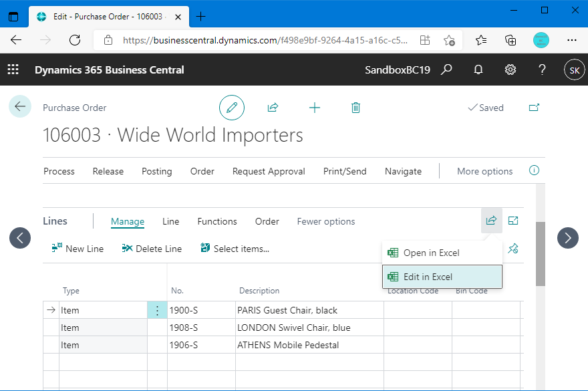
Task: Open the SK user account avatar
Action: (x=575, y=70)
